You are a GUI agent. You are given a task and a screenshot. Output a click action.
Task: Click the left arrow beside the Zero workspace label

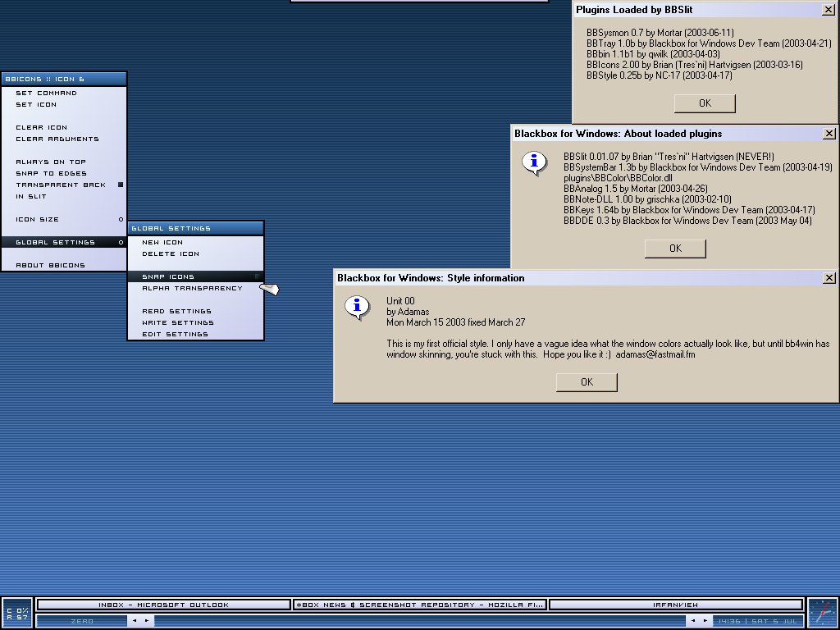tap(135, 621)
